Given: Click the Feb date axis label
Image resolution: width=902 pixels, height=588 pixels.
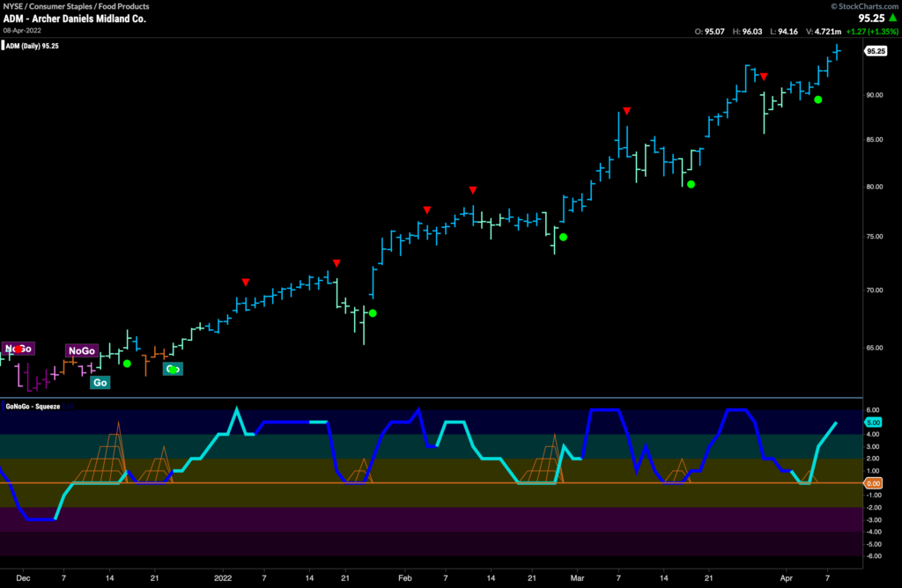Looking at the screenshot, I should click(x=405, y=578).
